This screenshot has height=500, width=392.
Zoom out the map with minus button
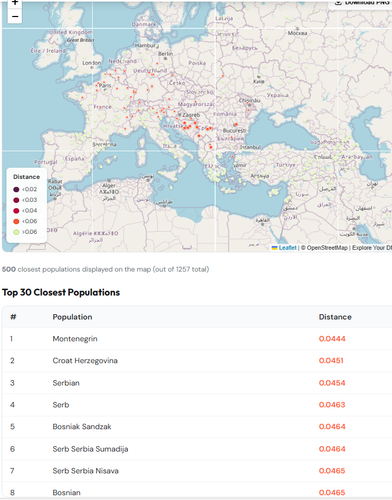point(15,16)
